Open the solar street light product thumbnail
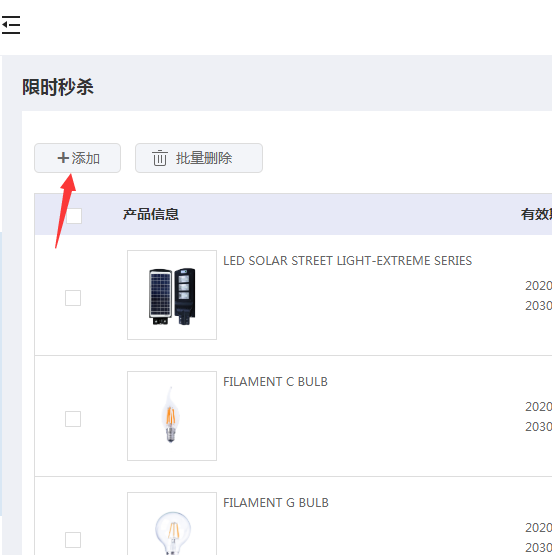This screenshot has height=555, width=552. (x=172, y=295)
